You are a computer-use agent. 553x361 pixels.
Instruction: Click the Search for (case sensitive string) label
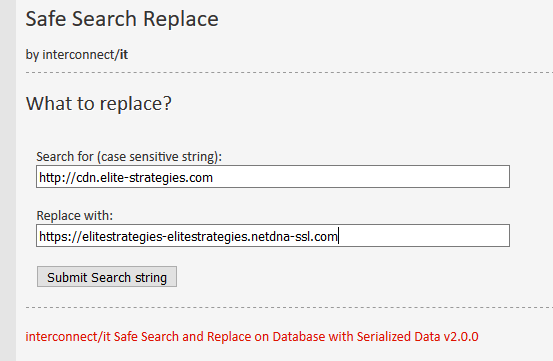point(129,157)
